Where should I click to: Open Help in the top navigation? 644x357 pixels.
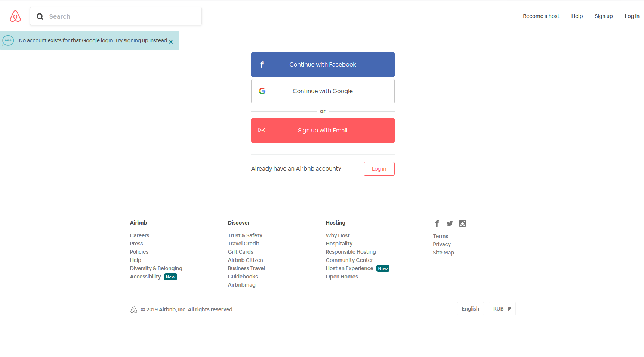click(x=577, y=16)
